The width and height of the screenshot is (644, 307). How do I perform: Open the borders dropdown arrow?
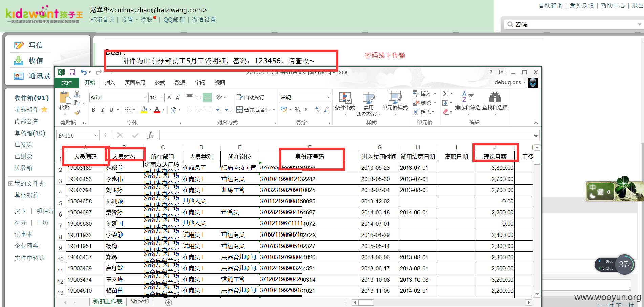point(134,110)
